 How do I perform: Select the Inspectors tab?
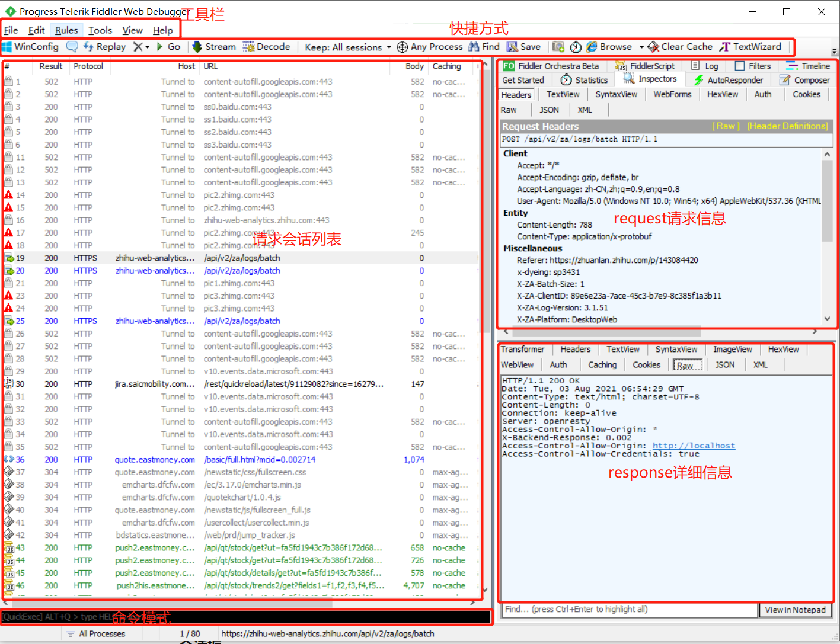click(650, 79)
